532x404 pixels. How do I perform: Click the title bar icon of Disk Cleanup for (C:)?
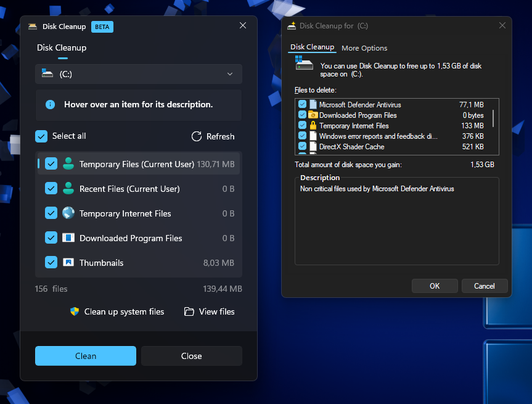pyautogui.click(x=292, y=26)
